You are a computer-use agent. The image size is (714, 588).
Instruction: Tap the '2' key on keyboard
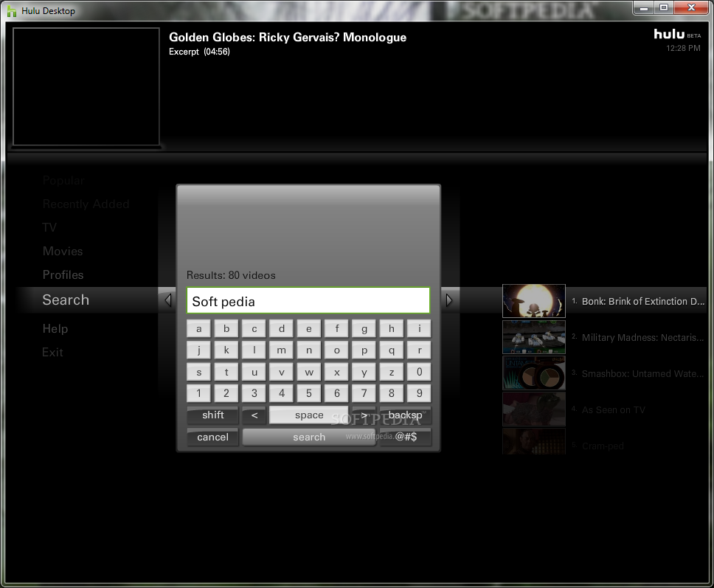click(226, 393)
